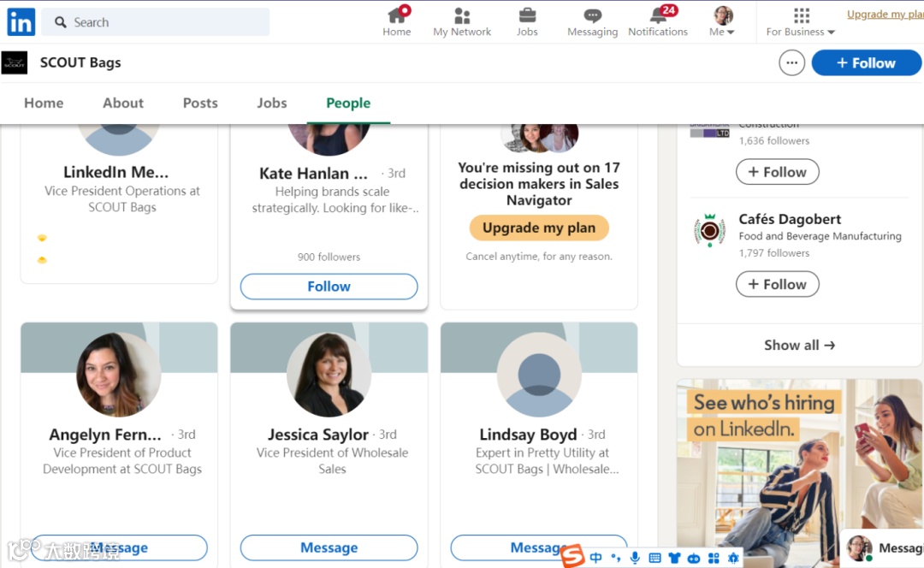Follow the company with 1,636 followers
The height and width of the screenshot is (568, 924).
coord(777,172)
